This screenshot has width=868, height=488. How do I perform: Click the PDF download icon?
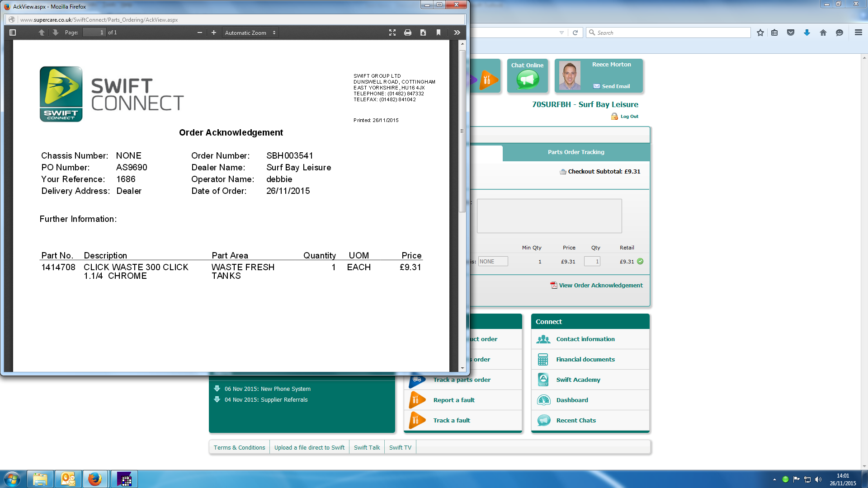pos(423,33)
